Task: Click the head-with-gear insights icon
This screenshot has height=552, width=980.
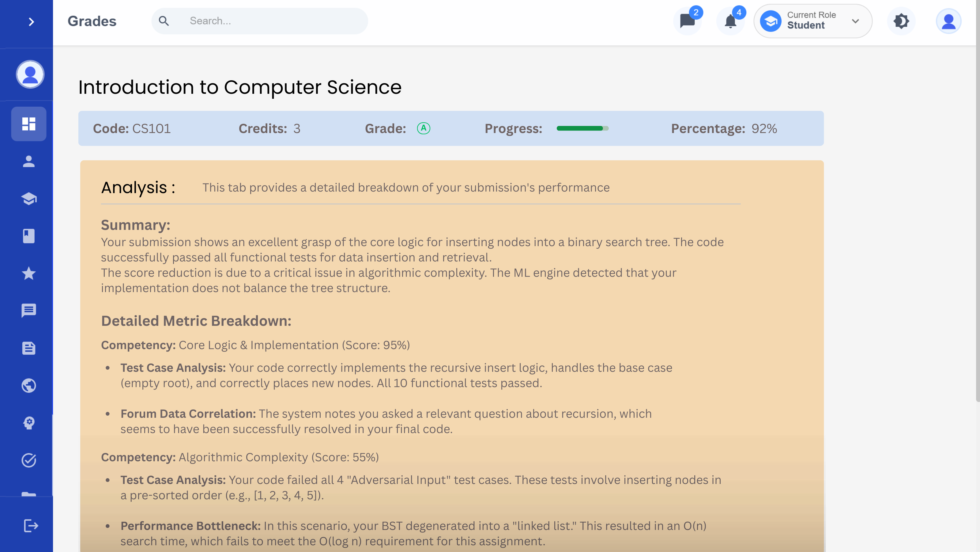Action: [28, 423]
